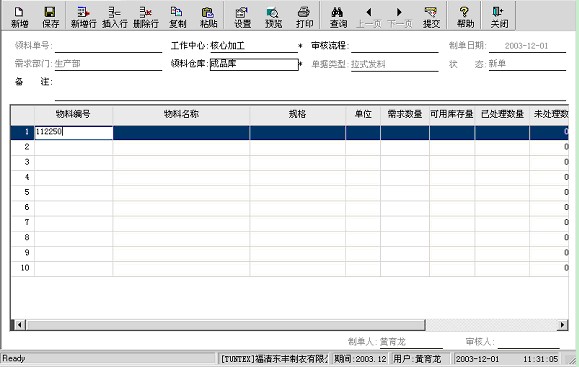
Task: Focus the 领料单号 input field
Action: coord(108,46)
